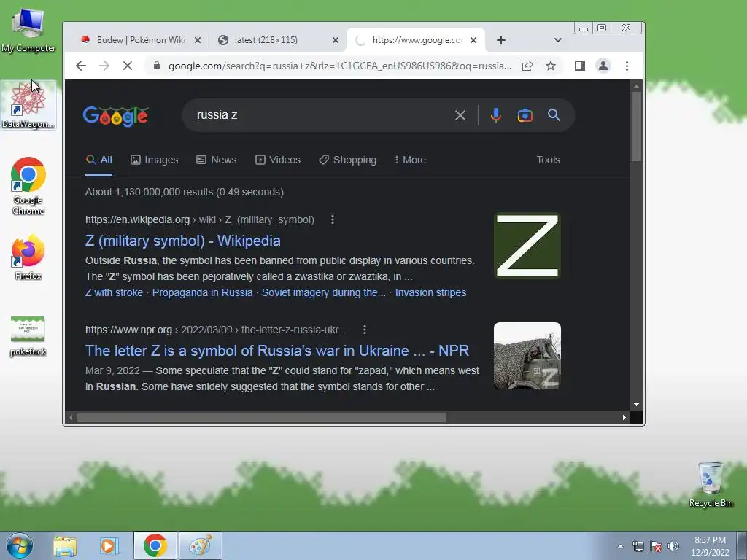747x560 pixels.
Task: Click the white Z symbol thumbnail
Action: (527, 246)
